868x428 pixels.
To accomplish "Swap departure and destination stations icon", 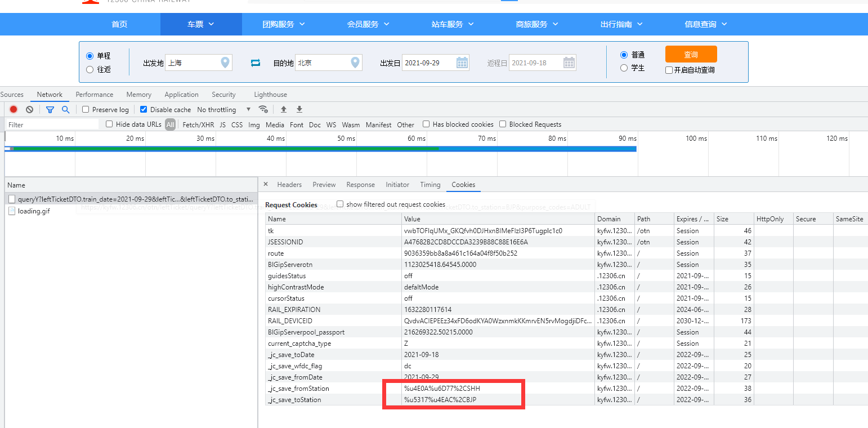I will point(256,63).
